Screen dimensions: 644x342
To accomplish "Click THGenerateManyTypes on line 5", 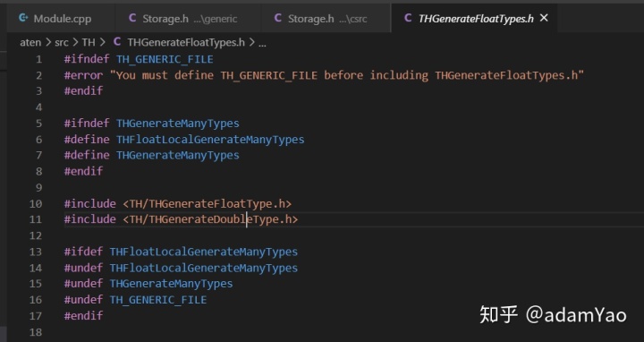I will pyautogui.click(x=178, y=124).
